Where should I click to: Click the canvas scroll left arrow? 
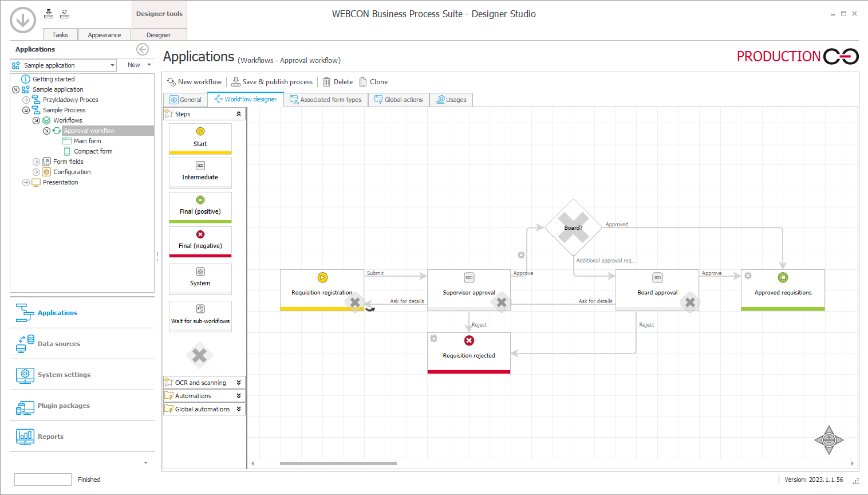(x=252, y=463)
